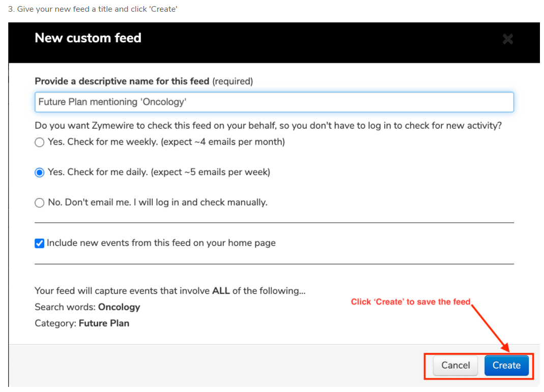
Task: Click the 'Yes. Check for me daily' label
Action: tap(159, 172)
